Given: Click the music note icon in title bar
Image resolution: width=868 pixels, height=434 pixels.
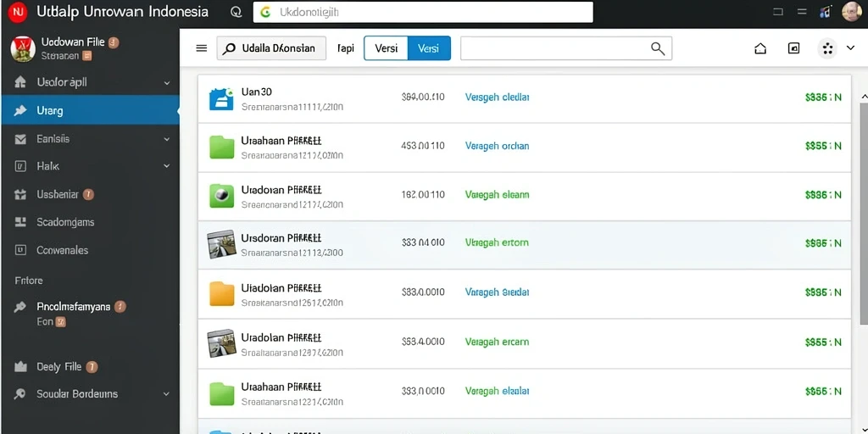Looking at the screenshot, I should click(x=826, y=12).
